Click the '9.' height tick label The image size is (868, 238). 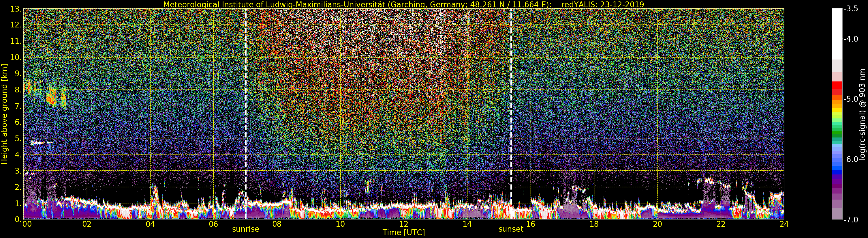click(18, 74)
